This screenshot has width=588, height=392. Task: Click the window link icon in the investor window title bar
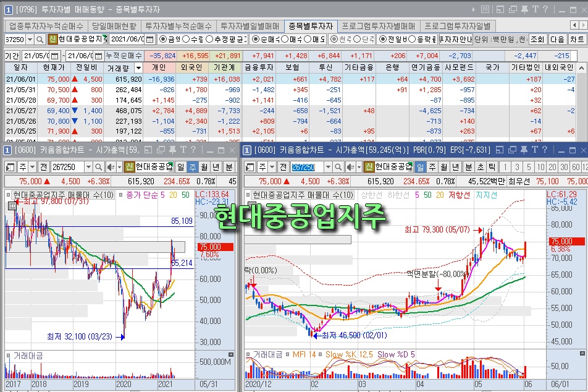coord(512,9)
